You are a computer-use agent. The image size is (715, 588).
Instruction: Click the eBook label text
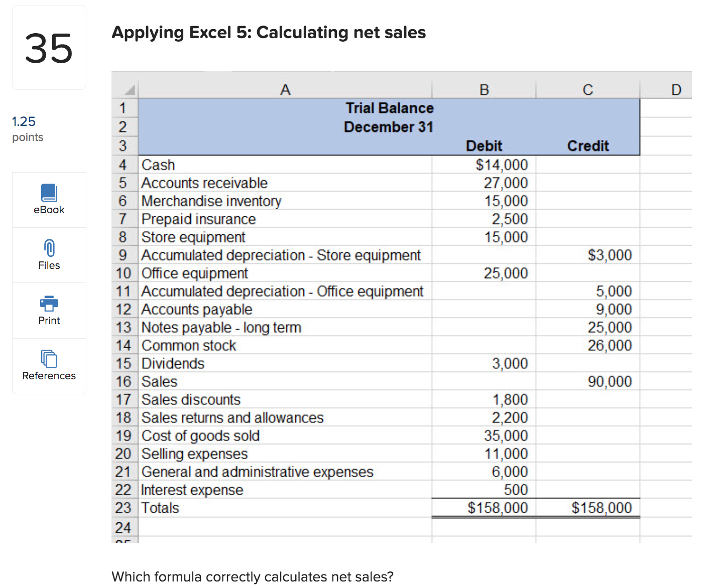(49, 210)
